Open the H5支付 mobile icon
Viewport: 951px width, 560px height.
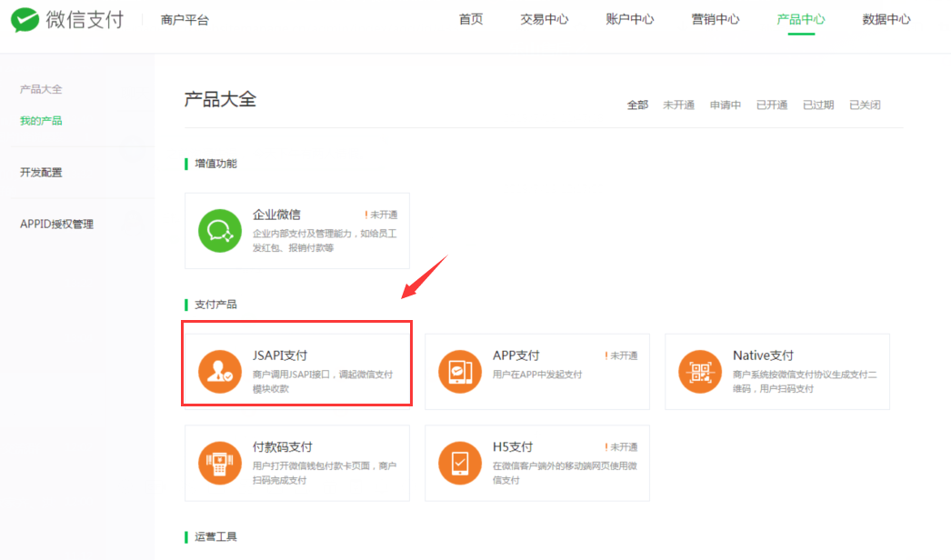tap(460, 463)
